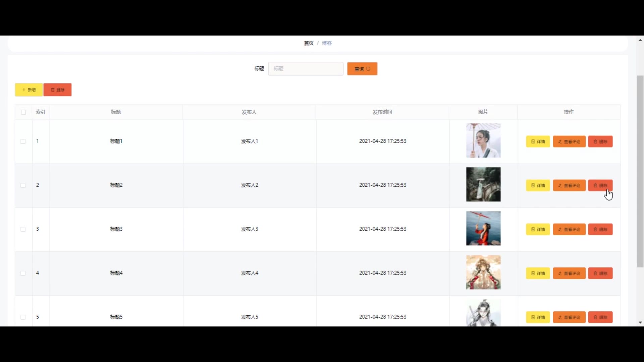Open the red umbrella thumbnail in row 3
644x362 pixels.
(483, 229)
